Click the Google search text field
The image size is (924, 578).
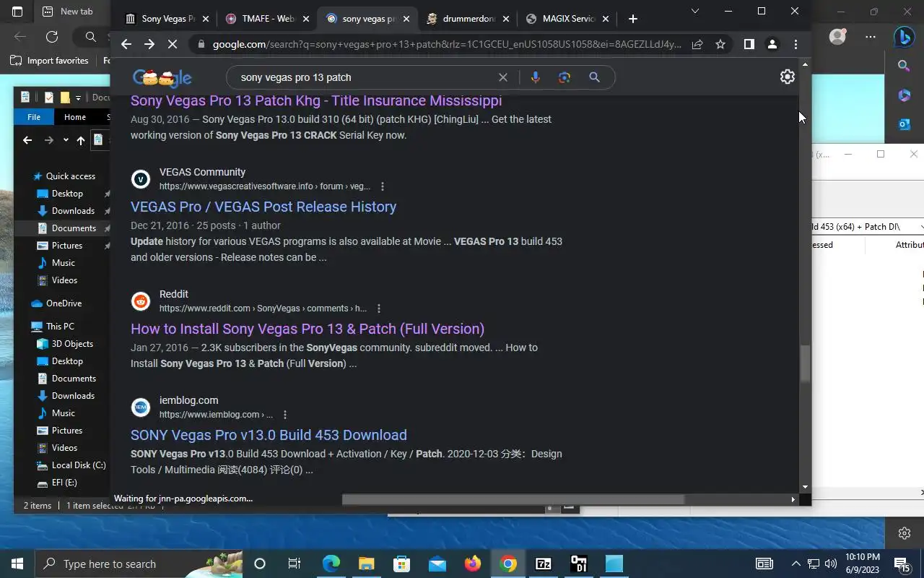[x=365, y=77]
